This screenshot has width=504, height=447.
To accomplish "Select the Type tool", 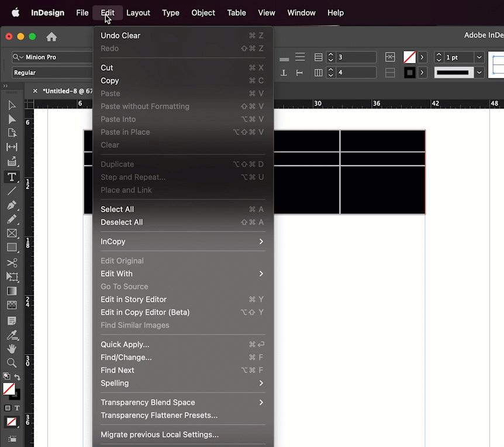I will click(12, 177).
